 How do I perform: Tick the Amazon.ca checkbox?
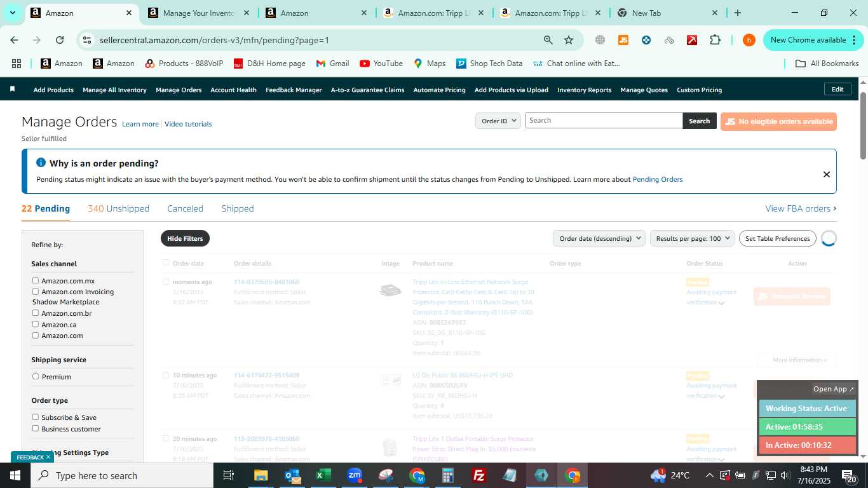36,324
